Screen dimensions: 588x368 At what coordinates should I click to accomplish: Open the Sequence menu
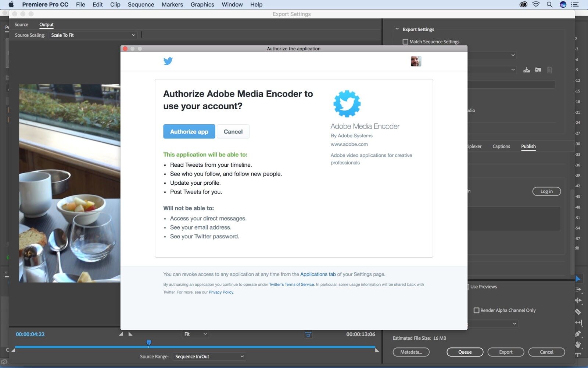[x=141, y=4]
